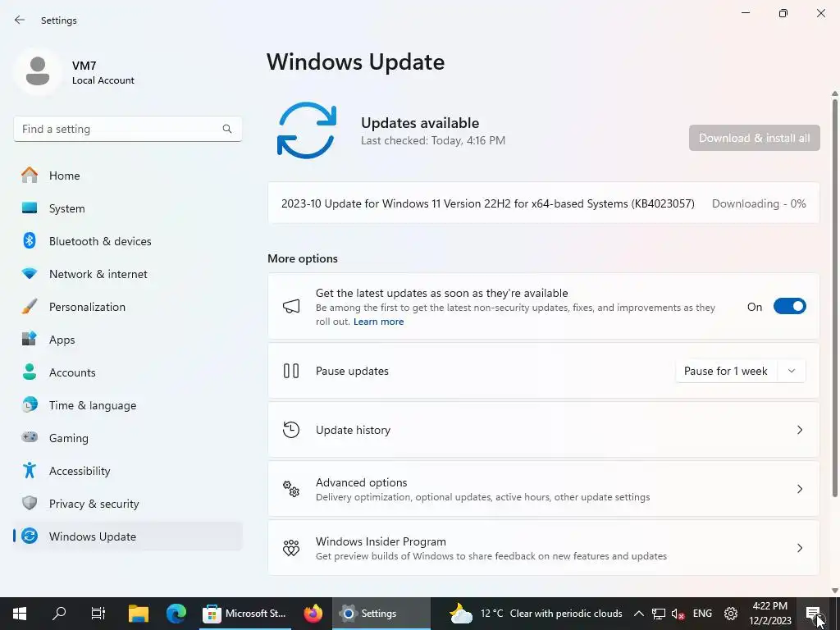This screenshot has width=840, height=630.
Task: Open the Start menu from the taskbar
Action: pos(20,614)
